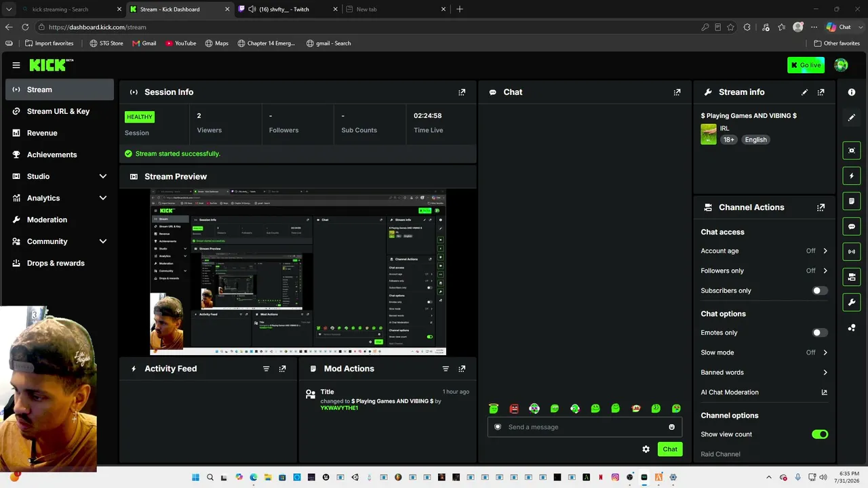Viewport: 868px width, 488px height.
Task: Open the YouTube bookmark
Action: coord(181,43)
